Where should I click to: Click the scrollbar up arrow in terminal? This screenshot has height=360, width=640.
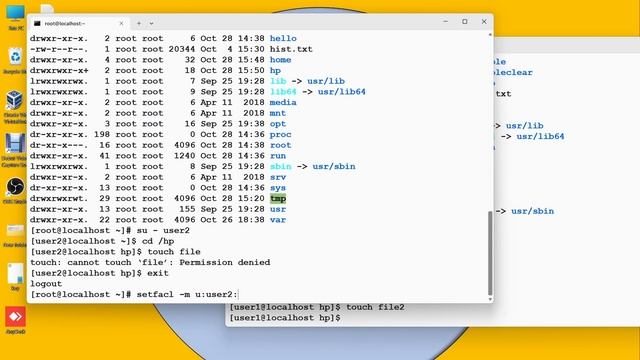point(490,35)
